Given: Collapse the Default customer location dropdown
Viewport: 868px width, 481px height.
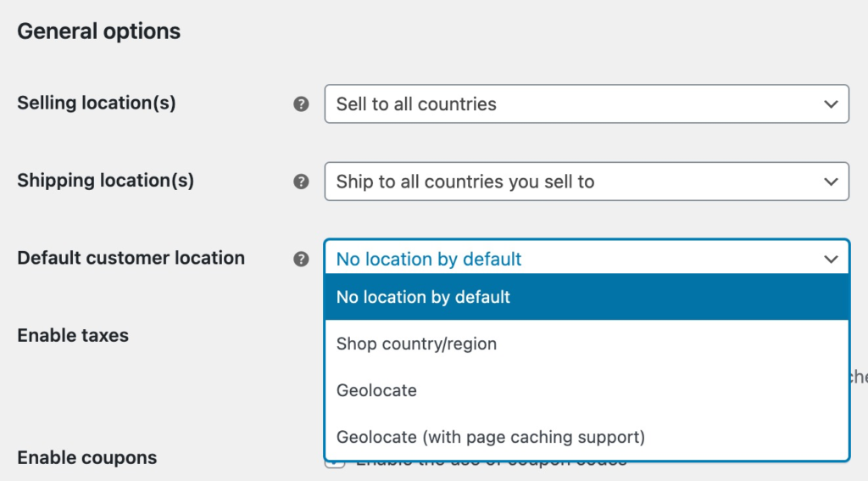Looking at the screenshot, I should tap(587, 258).
